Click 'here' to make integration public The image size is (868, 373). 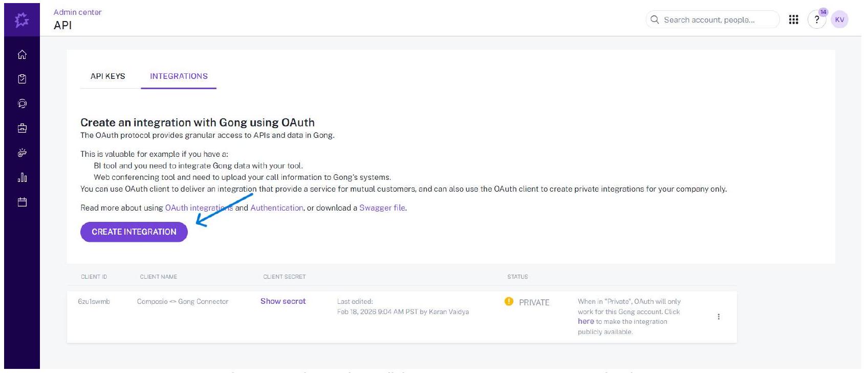click(x=586, y=321)
